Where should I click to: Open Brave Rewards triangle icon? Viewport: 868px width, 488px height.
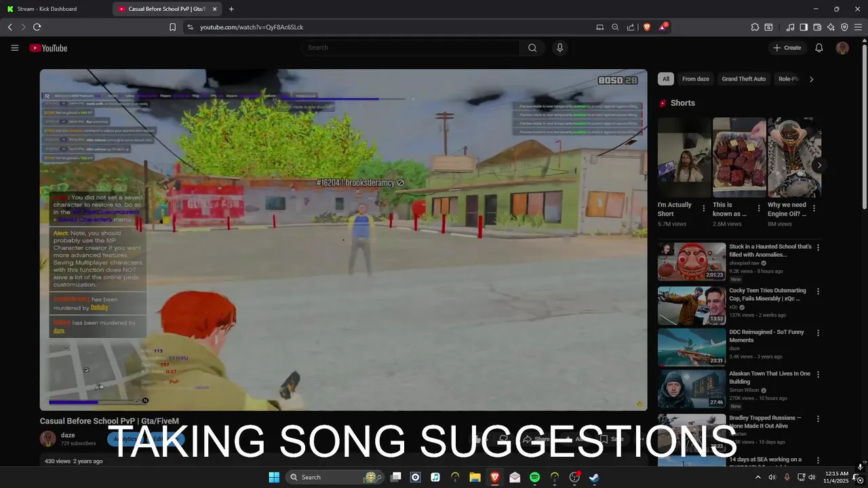663,27
